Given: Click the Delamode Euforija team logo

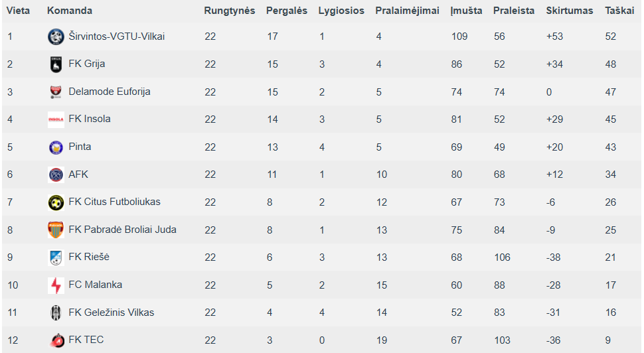Looking at the screenshot, I should click(x=56, y=92).
